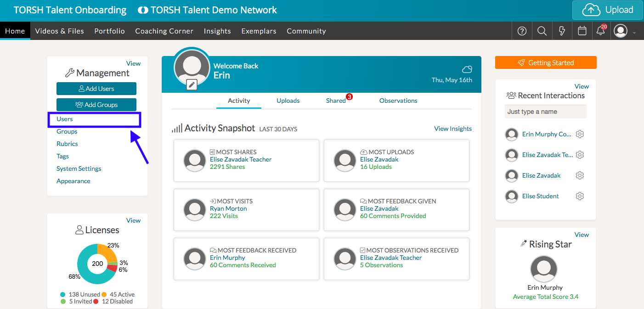The image size is (644, 309).
Task: Click the search magnifier icon
Action: 542,31
